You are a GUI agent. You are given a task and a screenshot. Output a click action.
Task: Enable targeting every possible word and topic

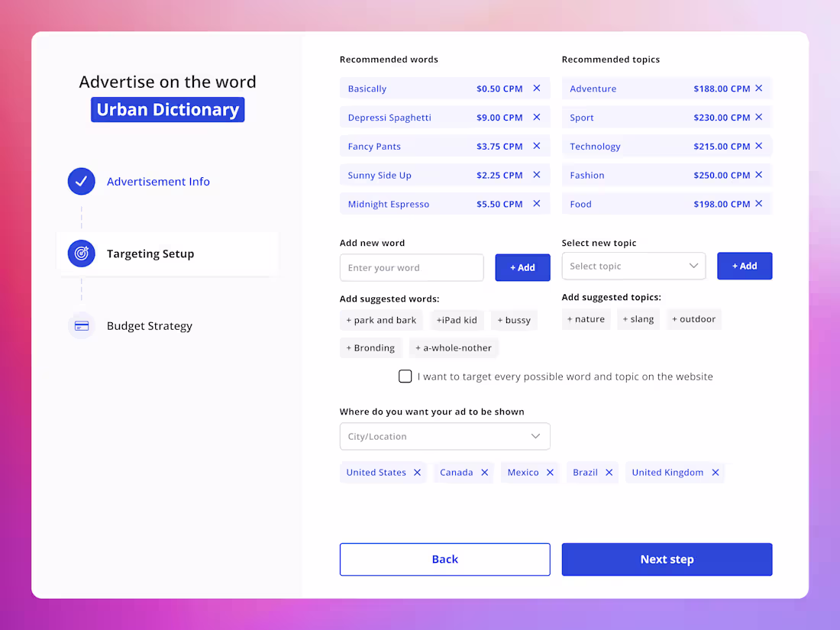point(405,376)
